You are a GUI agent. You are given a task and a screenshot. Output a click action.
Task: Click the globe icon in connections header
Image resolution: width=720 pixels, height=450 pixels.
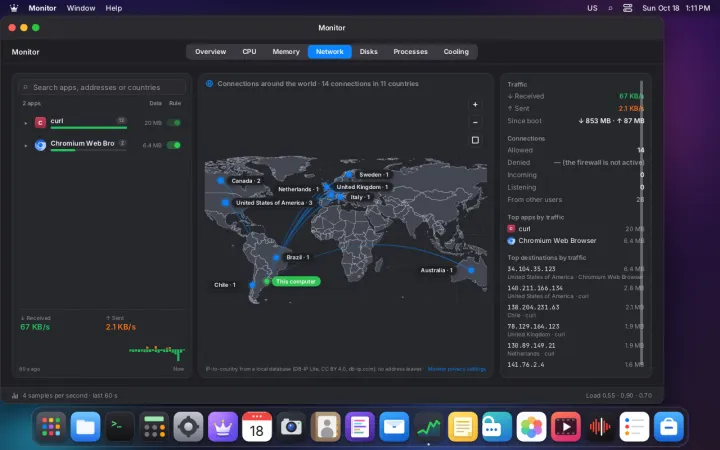point(209,84)
